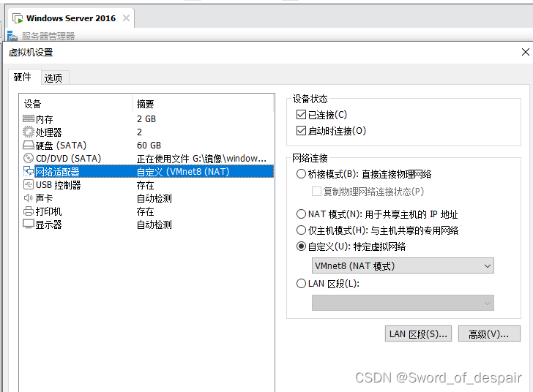Toggle the 启动时连接(O) checkbox
Viewport: 533px width, 392px height.
pyautogui.click(x=301, y=131)
